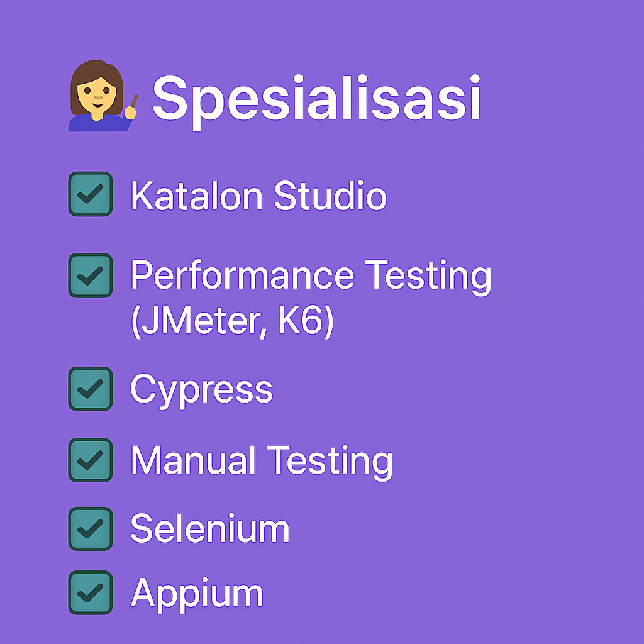This screenshot has height=644, width=644.
Task: Select the word Performance in the list
Action: pos(243,277)
